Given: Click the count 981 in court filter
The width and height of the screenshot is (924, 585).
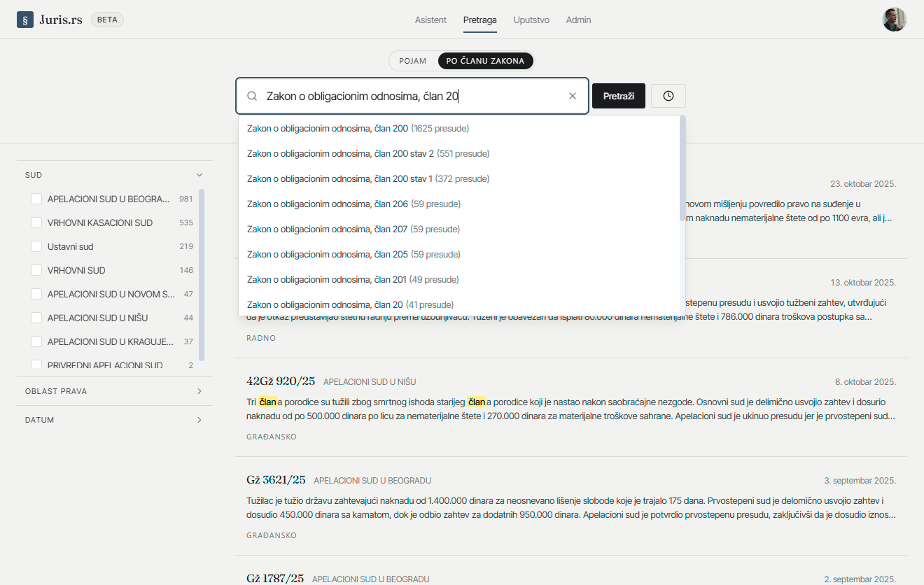Looking at the screenshot, I should pos(185,199).
